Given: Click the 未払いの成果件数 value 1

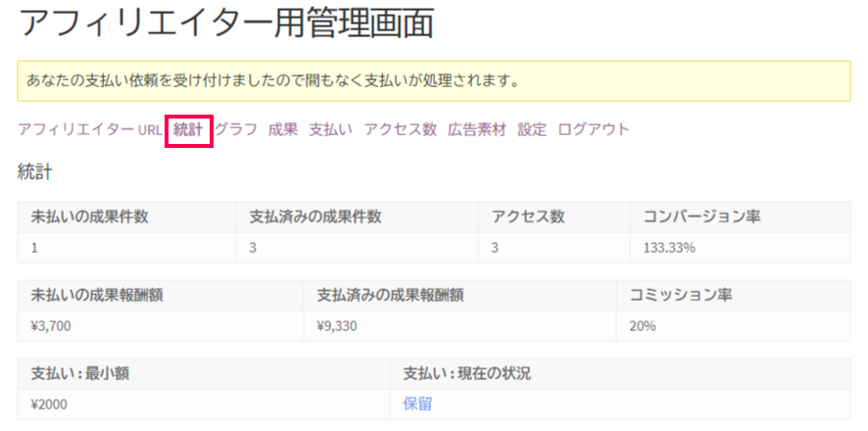Looking at the screenshot, I should coord(34,248).
